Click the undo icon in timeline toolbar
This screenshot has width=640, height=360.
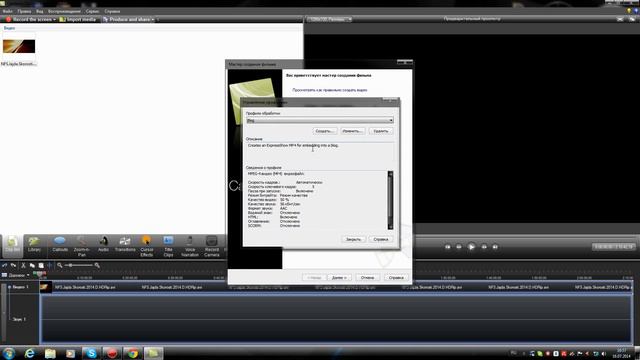coord(4,265)
